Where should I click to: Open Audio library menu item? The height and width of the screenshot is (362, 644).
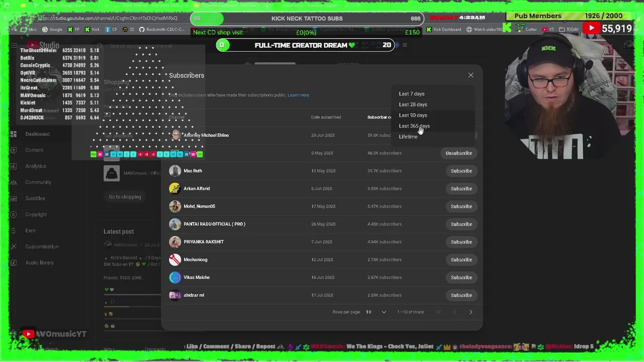click(40, 263)
